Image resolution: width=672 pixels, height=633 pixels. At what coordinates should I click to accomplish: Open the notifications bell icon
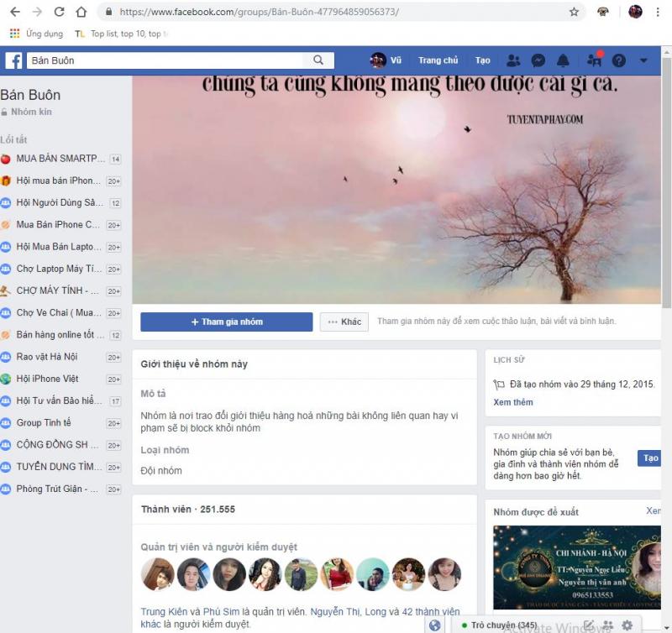pyautogui.click(x=564, y=60)
